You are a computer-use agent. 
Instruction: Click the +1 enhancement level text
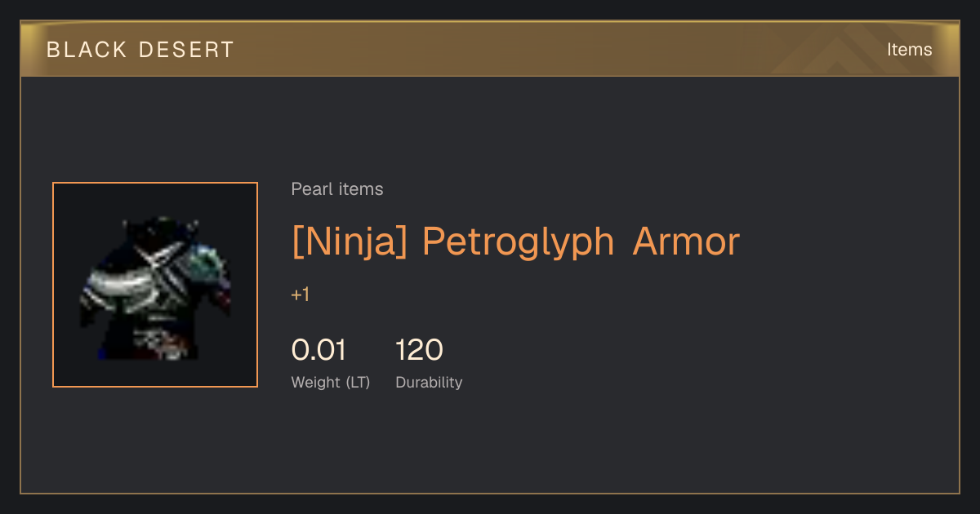click(301, 295)
